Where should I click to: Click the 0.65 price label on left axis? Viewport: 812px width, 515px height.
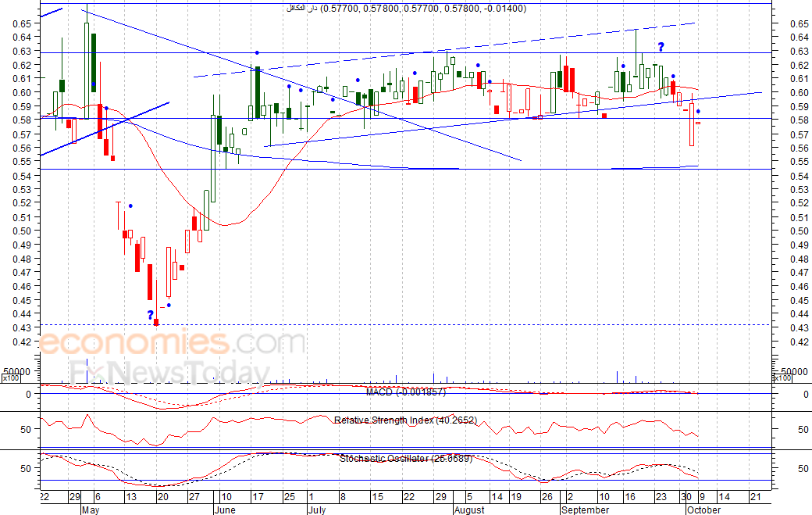(22, 23)
